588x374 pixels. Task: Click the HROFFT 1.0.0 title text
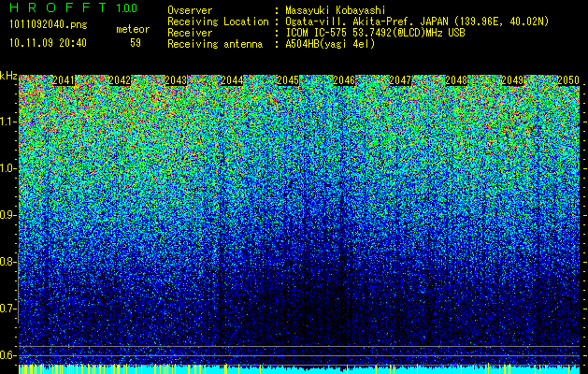74,7
